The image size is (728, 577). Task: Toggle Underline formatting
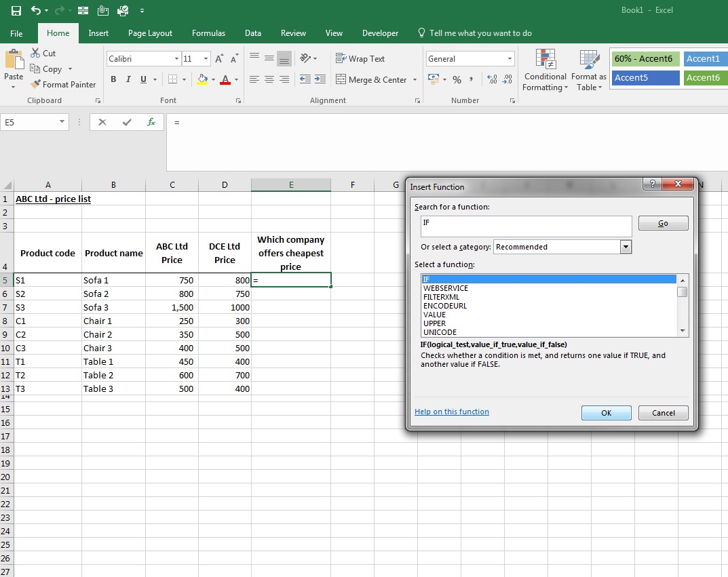[x=143, y=79]
